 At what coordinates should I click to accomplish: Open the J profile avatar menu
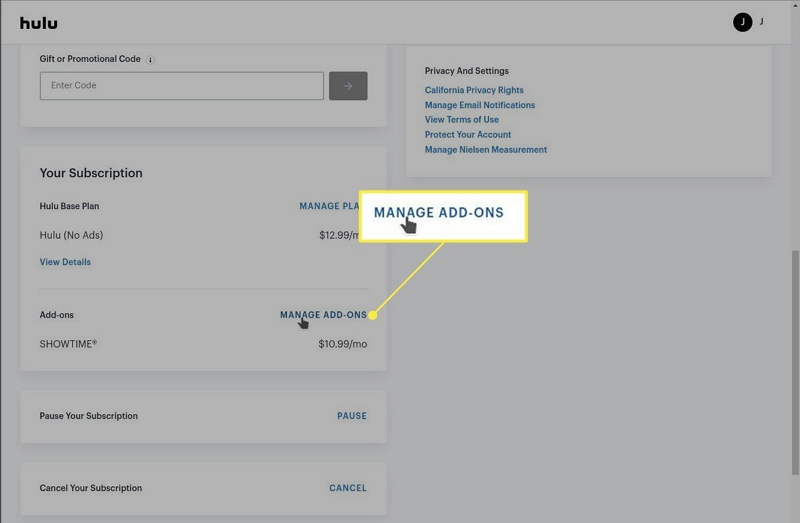tap(742, 22)
